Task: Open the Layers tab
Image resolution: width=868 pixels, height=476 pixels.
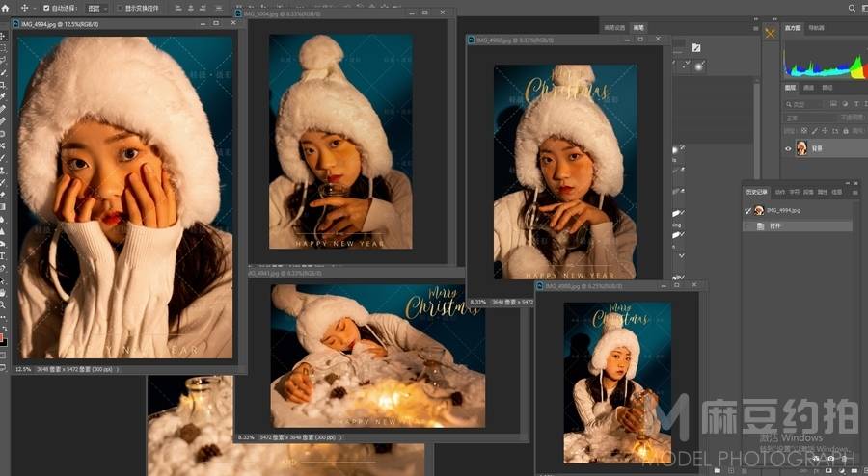Action: (791, 88)
